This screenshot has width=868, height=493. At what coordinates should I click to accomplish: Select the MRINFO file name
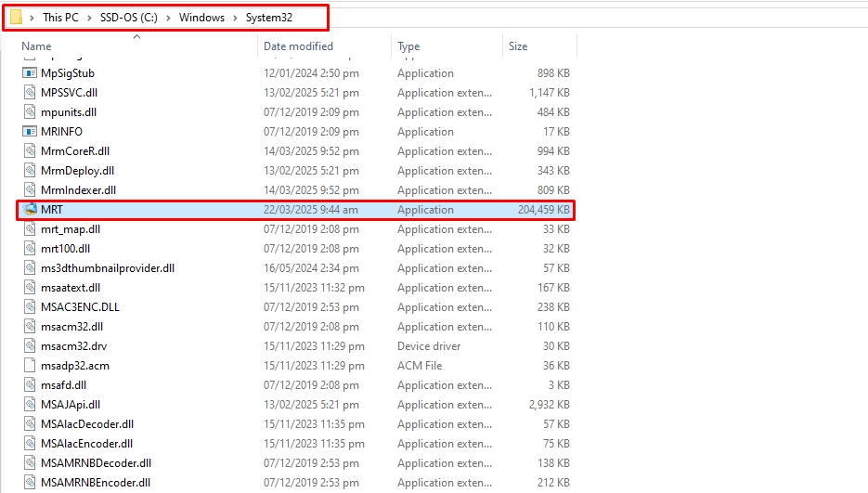61,131
